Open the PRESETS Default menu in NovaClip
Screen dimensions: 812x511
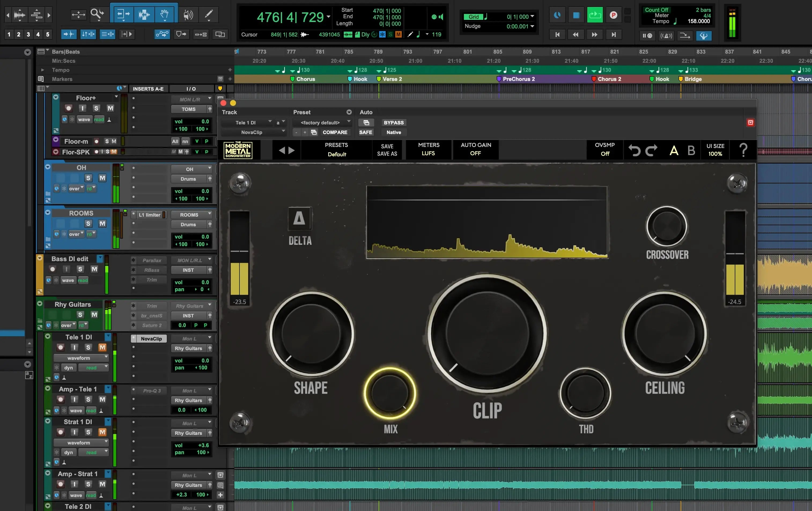[336, 150]
